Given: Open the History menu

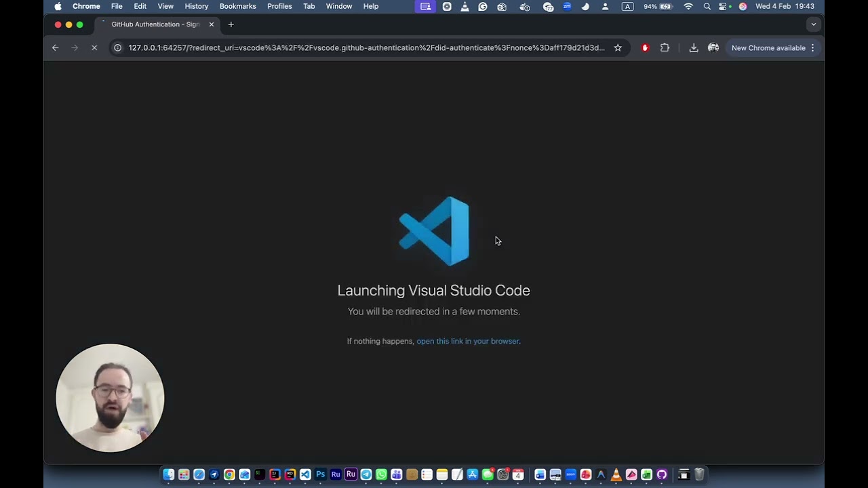Looking at the screenshot, I should pos(197,6).
